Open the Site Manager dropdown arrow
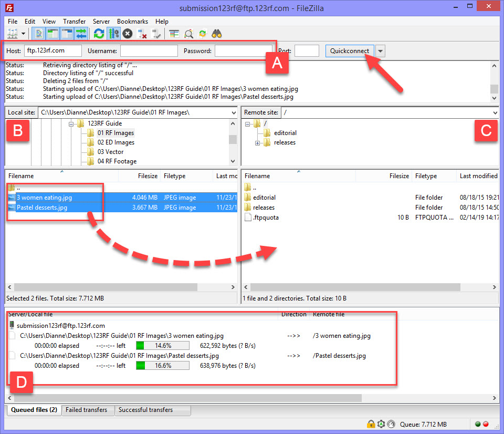The width and height of the screenshot is (504, 434). tap(23, 34)
